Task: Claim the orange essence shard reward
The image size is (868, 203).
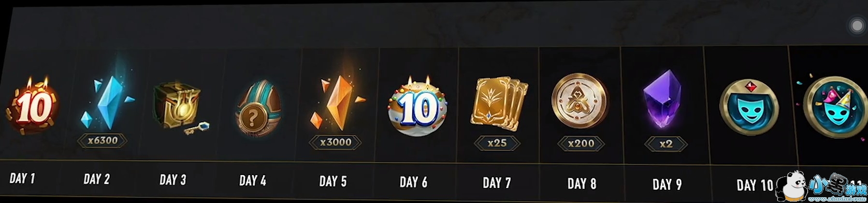Action: pos(336,103)
